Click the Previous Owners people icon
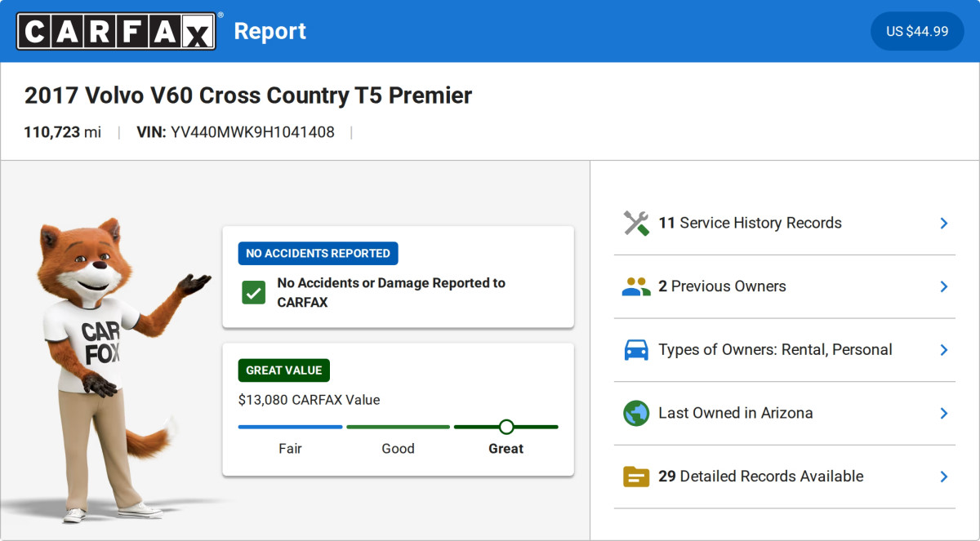The height and width of the screenshot is (541, 980). [636, 286]
